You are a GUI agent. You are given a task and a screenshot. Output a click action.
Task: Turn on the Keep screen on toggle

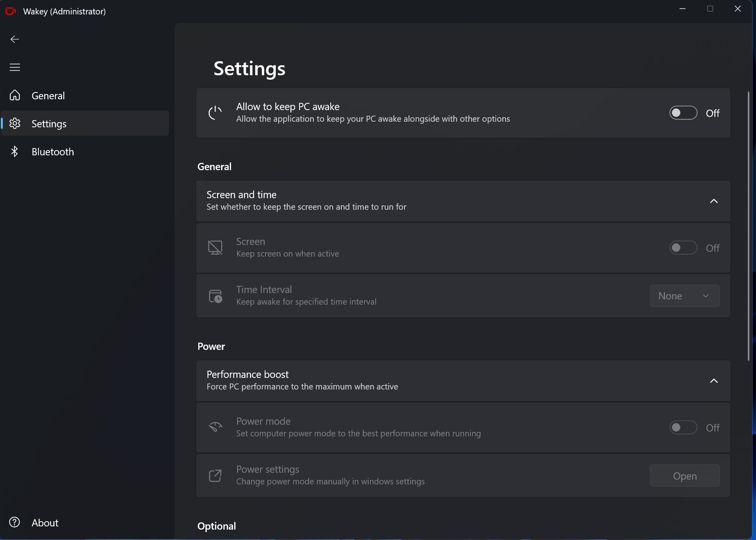[x=683, y=248]
